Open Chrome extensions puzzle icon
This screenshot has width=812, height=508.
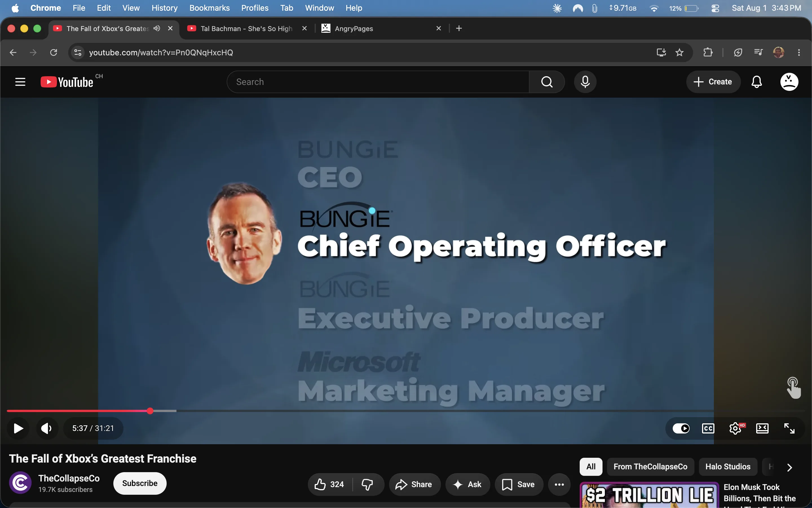[x=708, y=52]
